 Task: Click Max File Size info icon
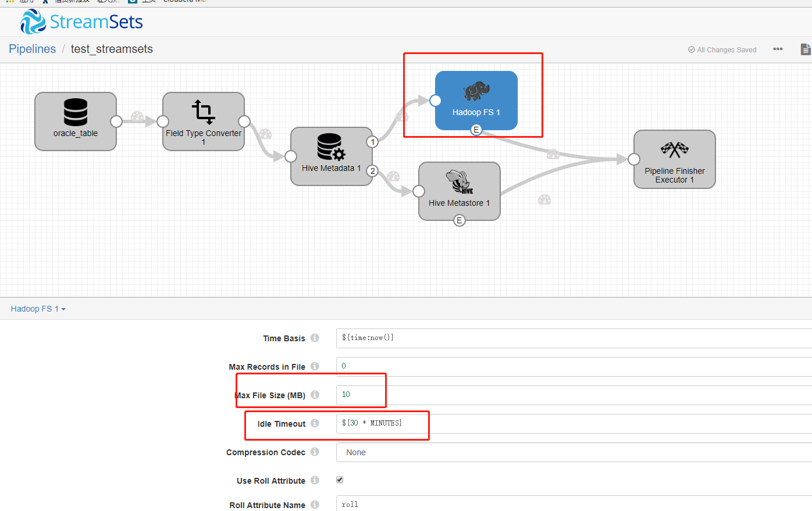click(x=315, y=395)
